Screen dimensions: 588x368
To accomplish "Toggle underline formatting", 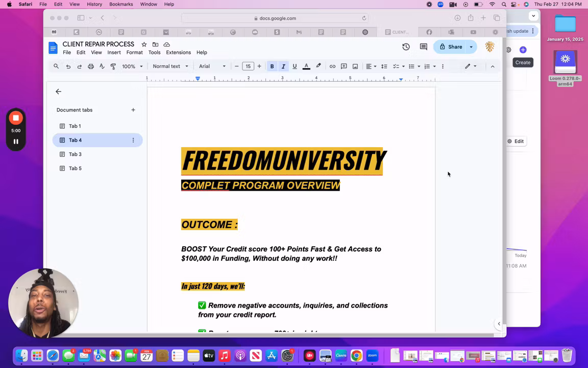I will pos(295,66).
